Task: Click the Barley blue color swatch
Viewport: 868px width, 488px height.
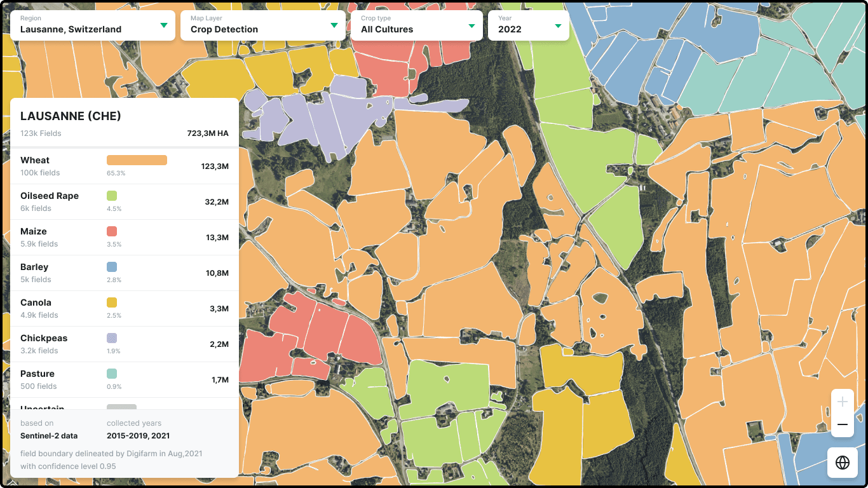Action: click(x=112, y=267)
